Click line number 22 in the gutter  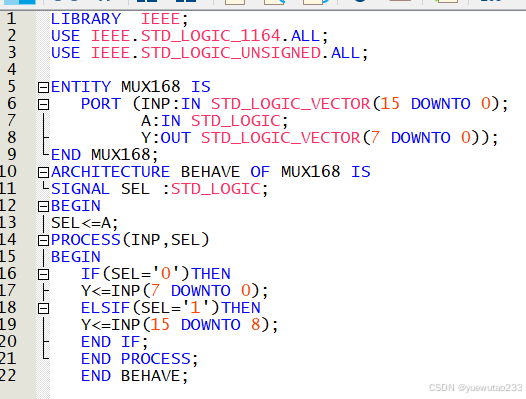click(x=8, y=376)
